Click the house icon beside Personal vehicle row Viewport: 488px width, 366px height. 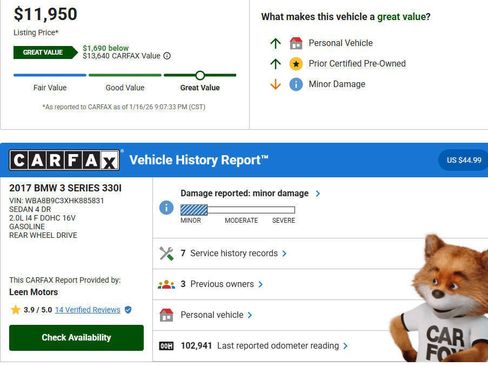[x=166, y=315]
